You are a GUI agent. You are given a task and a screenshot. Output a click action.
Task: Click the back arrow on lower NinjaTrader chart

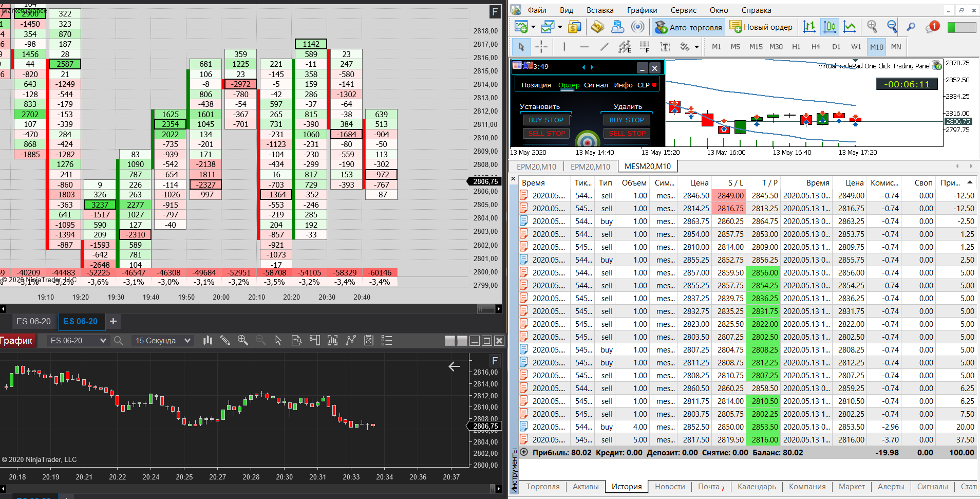(454, 366)
